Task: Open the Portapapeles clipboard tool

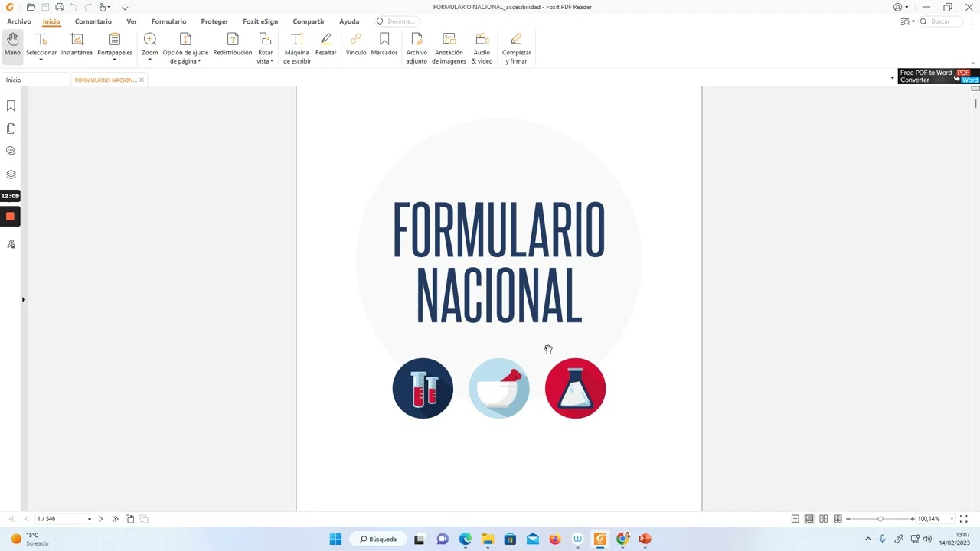Action: click(x=115, y=47)
